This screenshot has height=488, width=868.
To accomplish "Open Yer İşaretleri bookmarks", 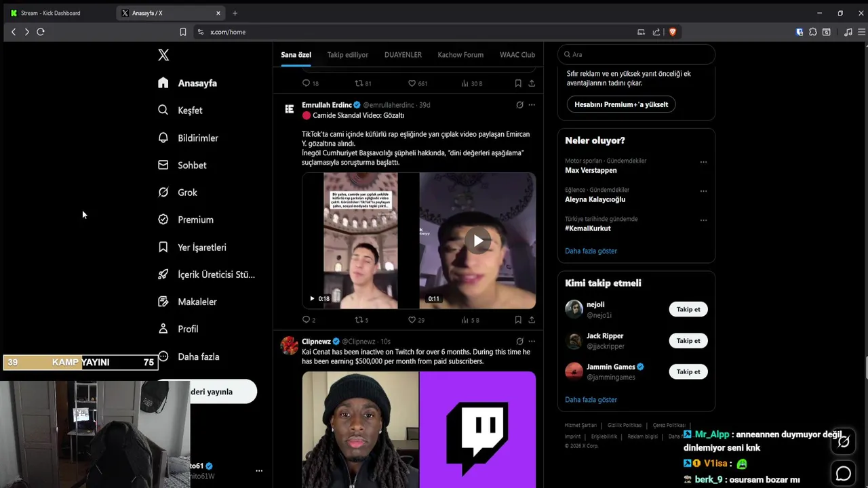I will [x=193, y=247].
